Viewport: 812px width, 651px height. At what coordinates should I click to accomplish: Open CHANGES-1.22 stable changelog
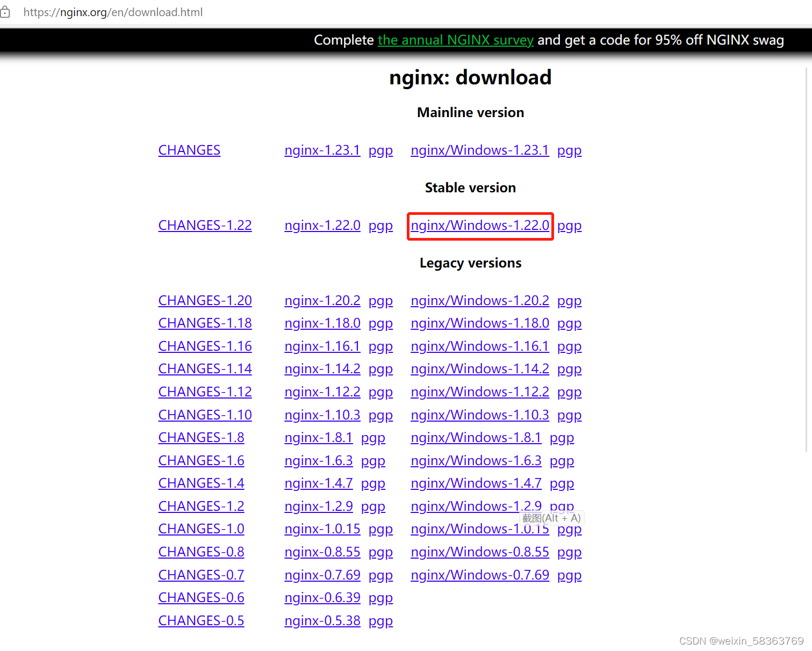(205, 225)
